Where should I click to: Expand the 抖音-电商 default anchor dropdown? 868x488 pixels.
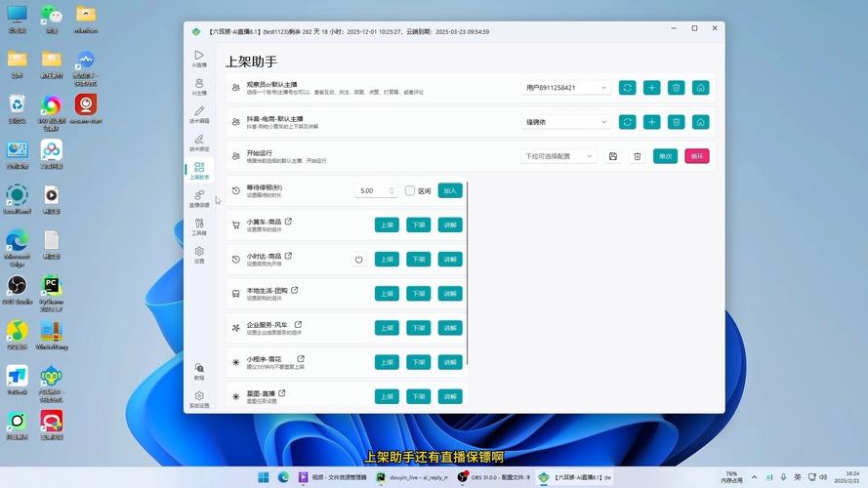point(565,122)
